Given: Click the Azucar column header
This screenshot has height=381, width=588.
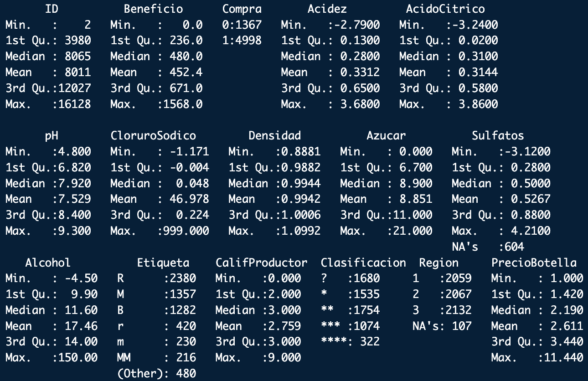Looking at the screenshot, I should pos(386,135).
